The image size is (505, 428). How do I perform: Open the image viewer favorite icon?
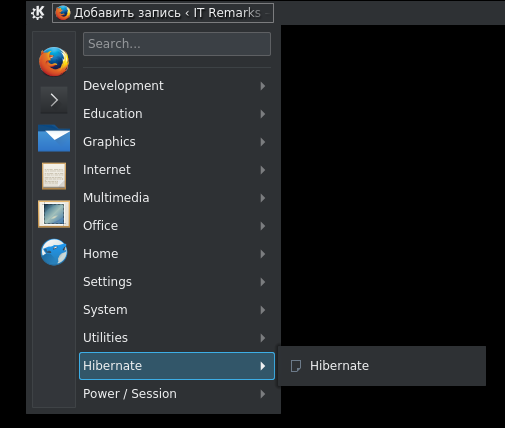pos(54,214)
